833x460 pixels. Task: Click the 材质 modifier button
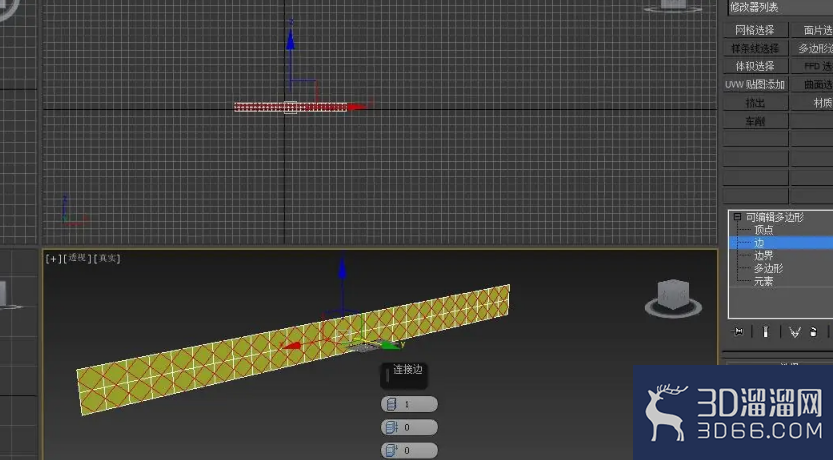coord(812,103)
